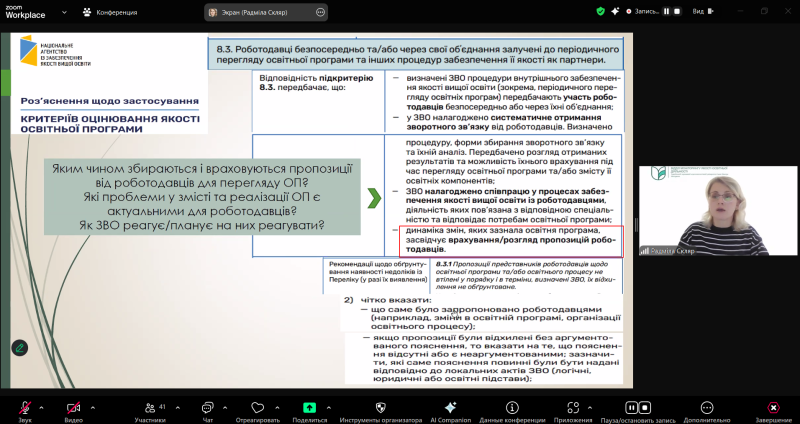Expand chat options arrow next to Чат
Viewport: 800px width, 424px height.
tap(226, 408)
